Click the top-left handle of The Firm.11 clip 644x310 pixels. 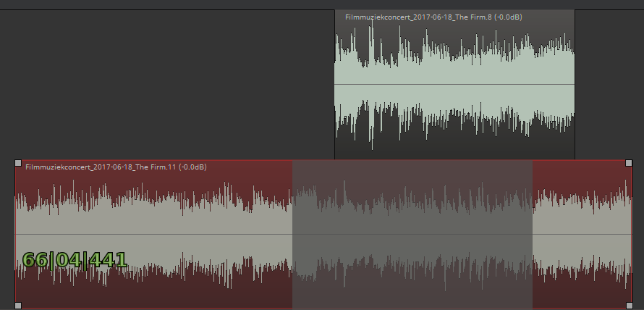tap(18, 163)
